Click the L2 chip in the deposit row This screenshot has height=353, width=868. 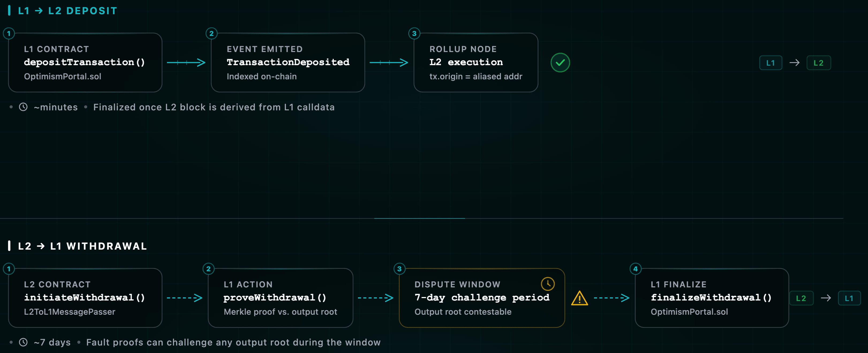tap(819, 62)
